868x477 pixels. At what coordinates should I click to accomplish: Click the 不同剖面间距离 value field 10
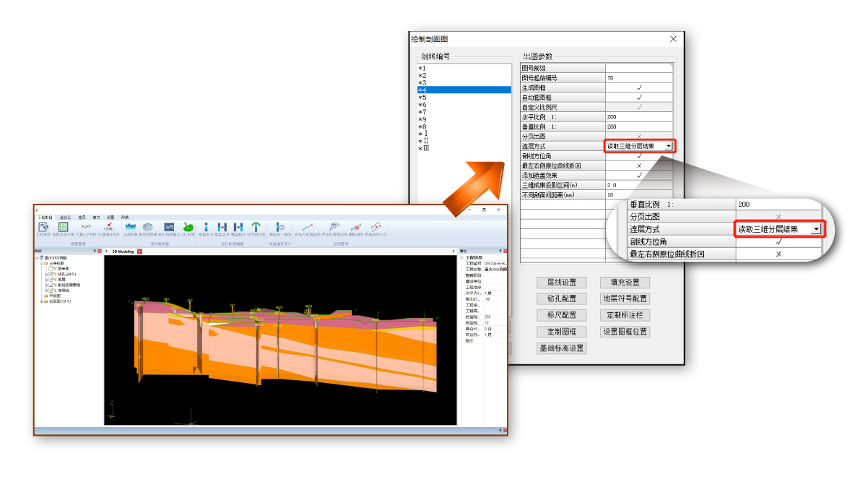(638, 194)
